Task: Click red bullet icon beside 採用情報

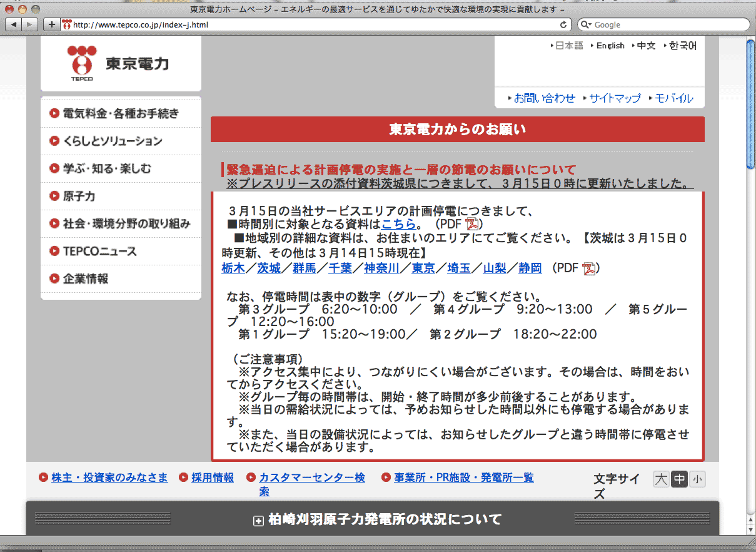Action: point(184,478)
